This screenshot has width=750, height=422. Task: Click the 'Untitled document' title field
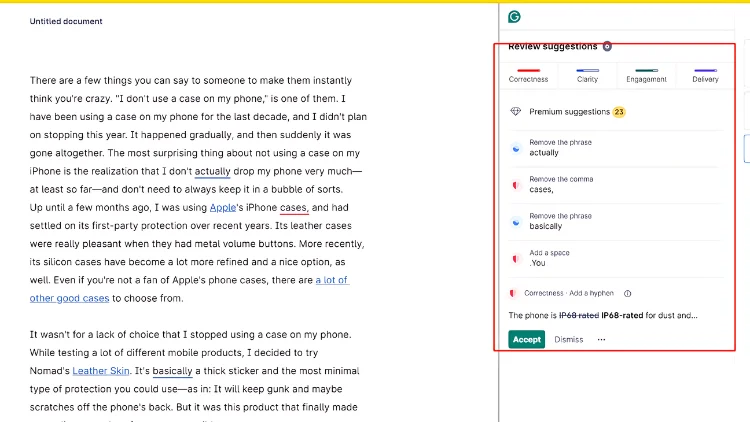(66, 21)
